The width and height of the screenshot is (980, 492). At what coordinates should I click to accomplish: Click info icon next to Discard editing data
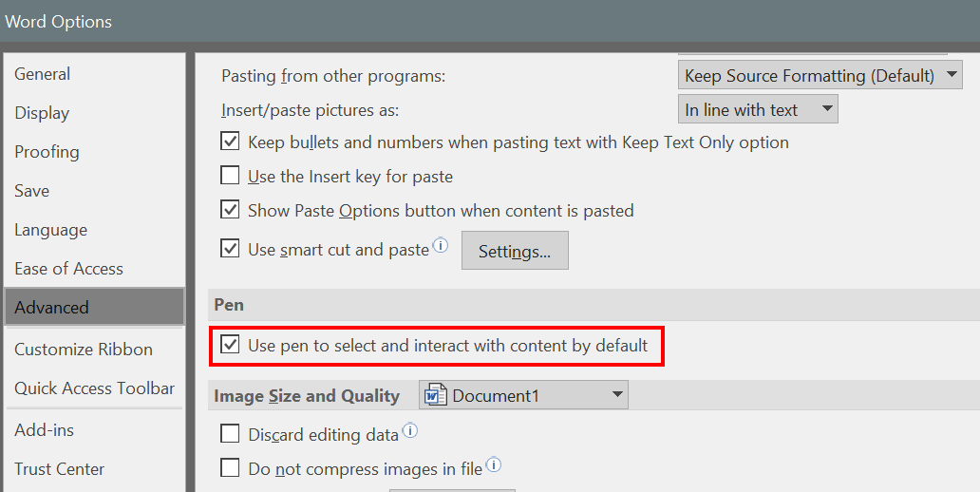410,431
